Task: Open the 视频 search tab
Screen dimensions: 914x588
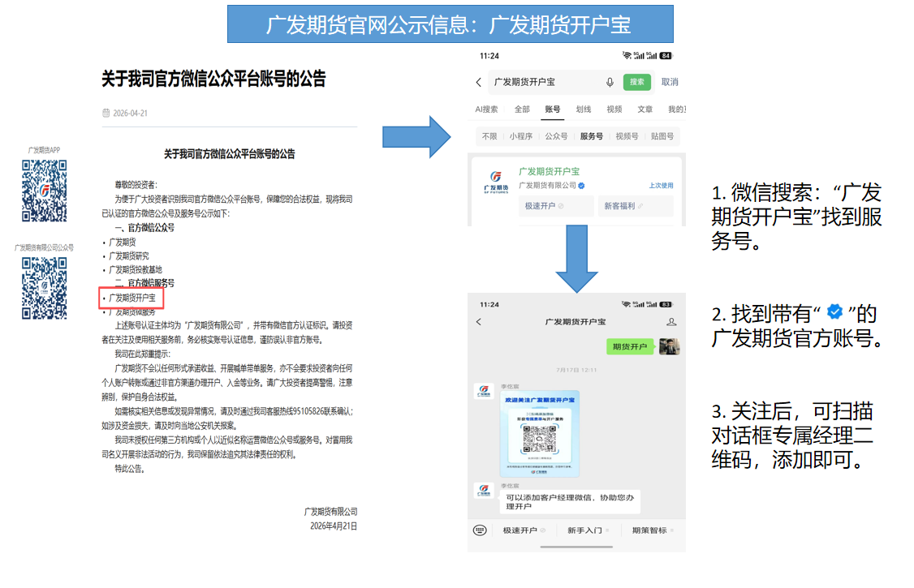Action: (614, 109)
